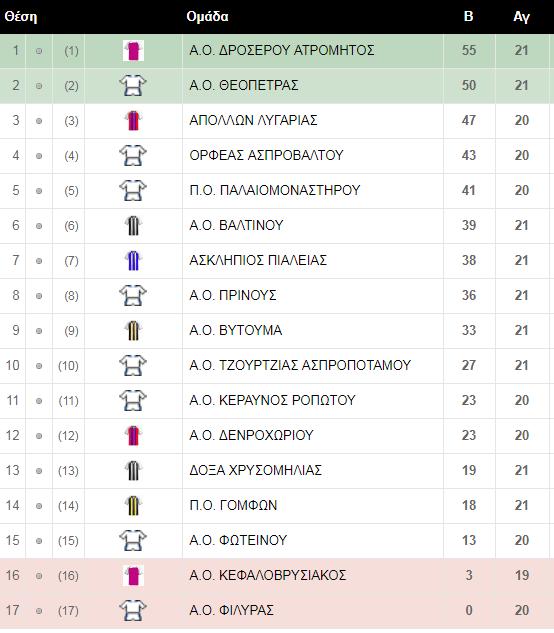Screen dimensions: 554x633
Task: Click the yellow-black jersey icon for Α.Ο. ΒΥΤΟΥΜΑ
Action: (133, 331)
